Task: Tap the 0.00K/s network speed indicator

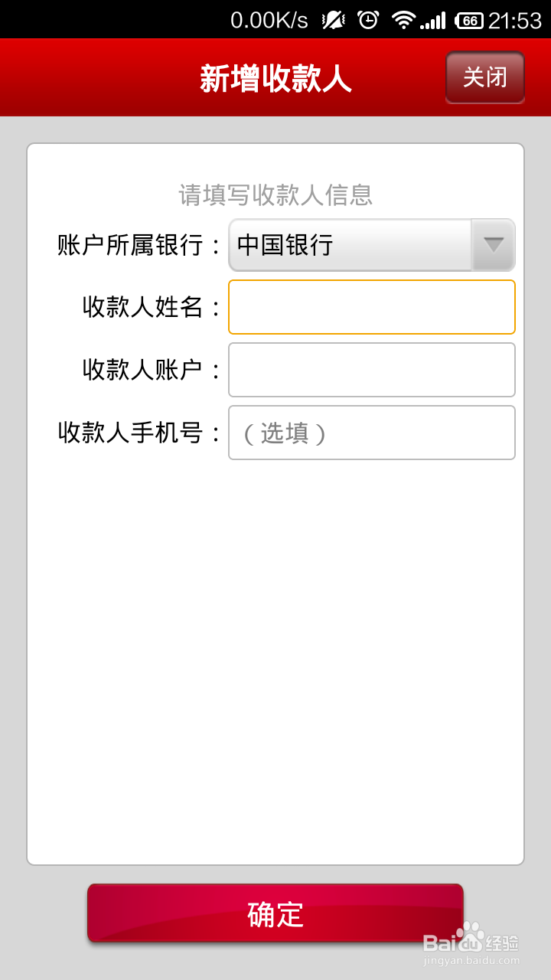Action: pyautogui.click(x=269, y=21)
